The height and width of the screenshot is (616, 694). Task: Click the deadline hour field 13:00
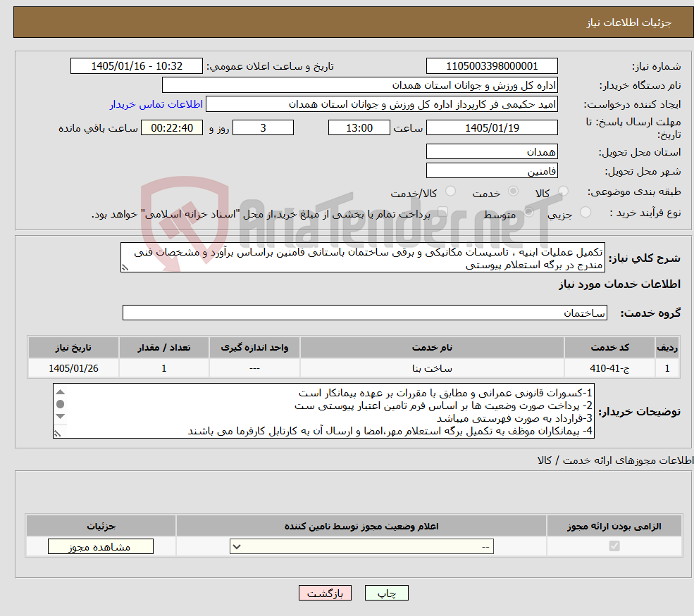(359, 128)
